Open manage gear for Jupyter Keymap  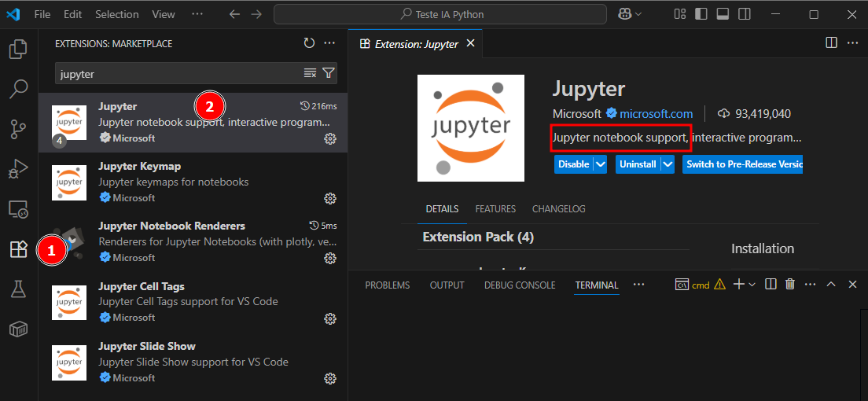[330, 198]
